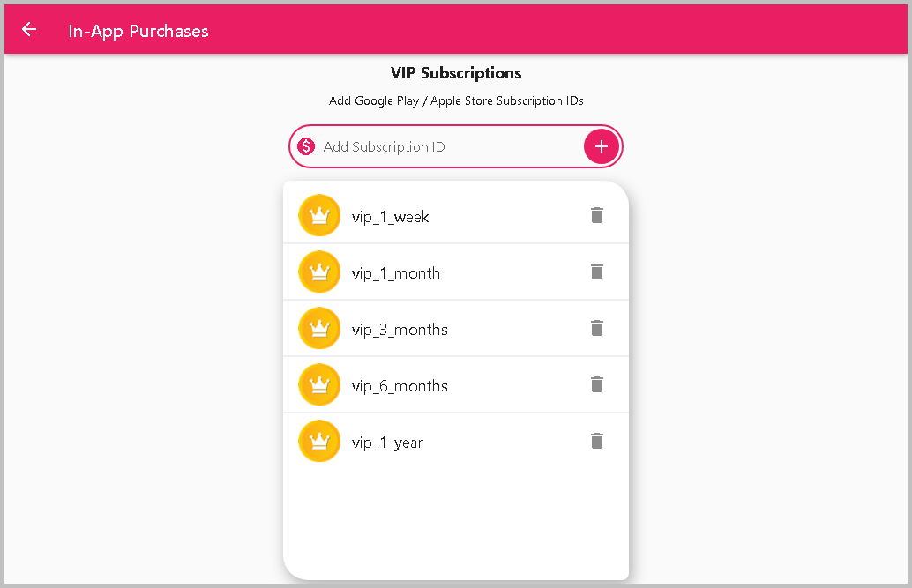912x588 pixels.
Task: Select the vip_1_year list entry
Action: pos(387,443)
